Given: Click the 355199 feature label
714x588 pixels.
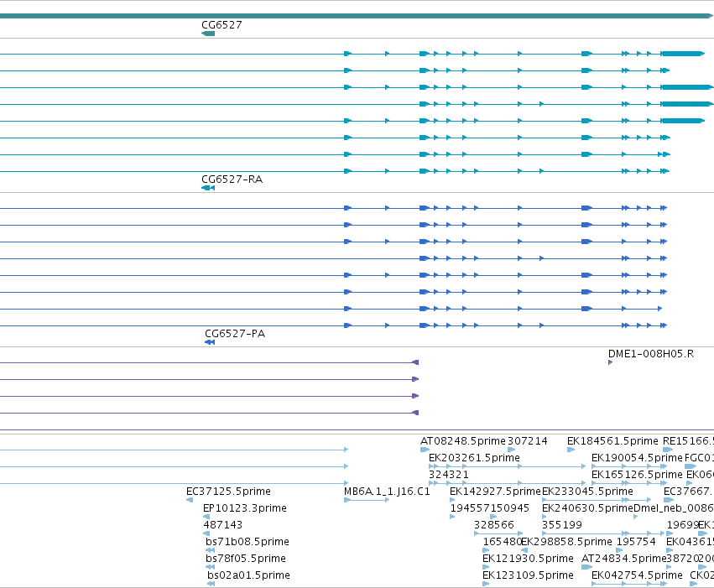Looking at the screenshot, I should click(562, 525).
